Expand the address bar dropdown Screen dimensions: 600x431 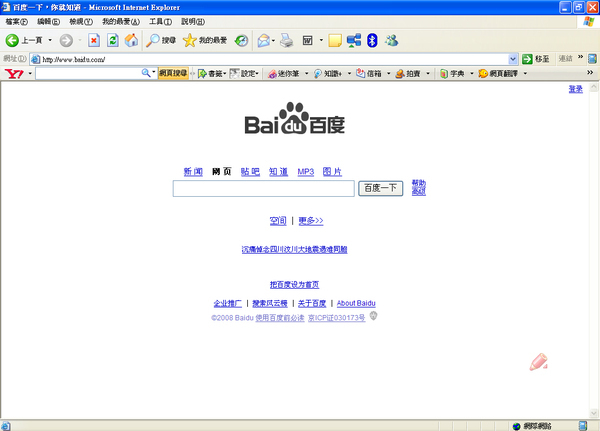[513, 59]
